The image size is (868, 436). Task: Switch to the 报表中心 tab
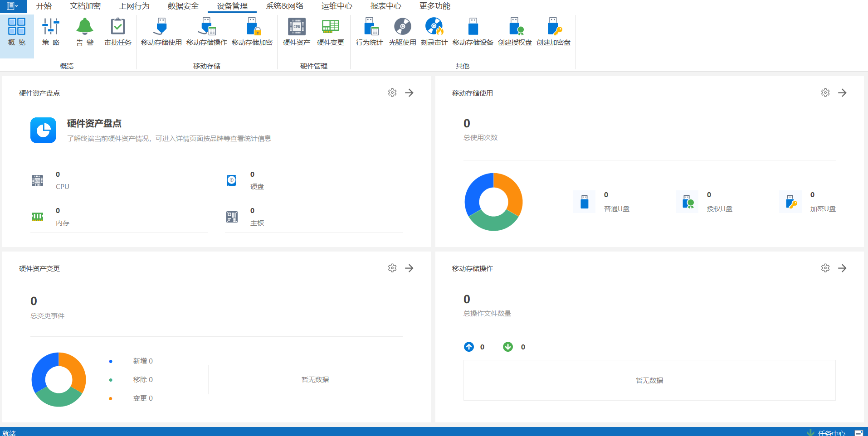click(x=385, y=6)
